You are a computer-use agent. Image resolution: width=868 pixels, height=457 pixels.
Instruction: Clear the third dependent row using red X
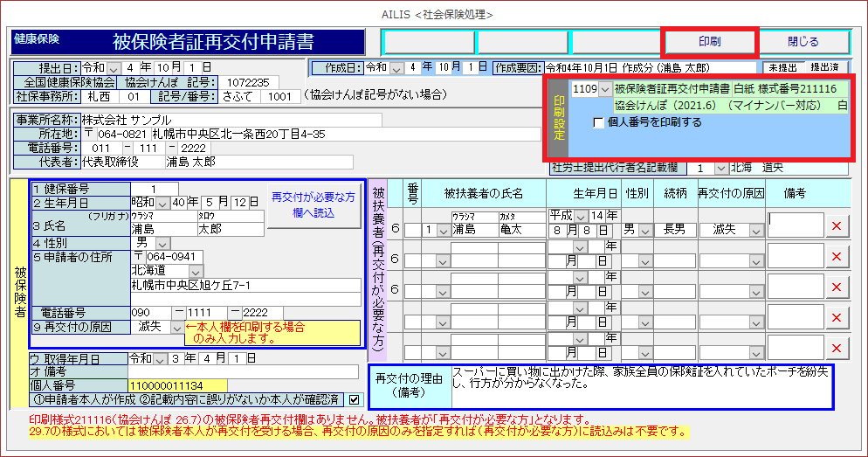click(837, 287)
